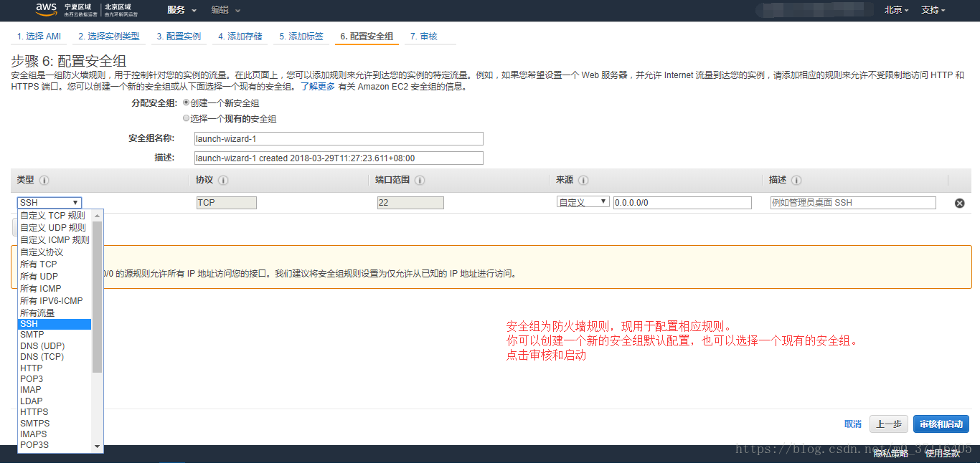Collapse the SSH type combo box
Image resolution: width=980 pixels, height=463 pixels.
(x=50, y=203)
